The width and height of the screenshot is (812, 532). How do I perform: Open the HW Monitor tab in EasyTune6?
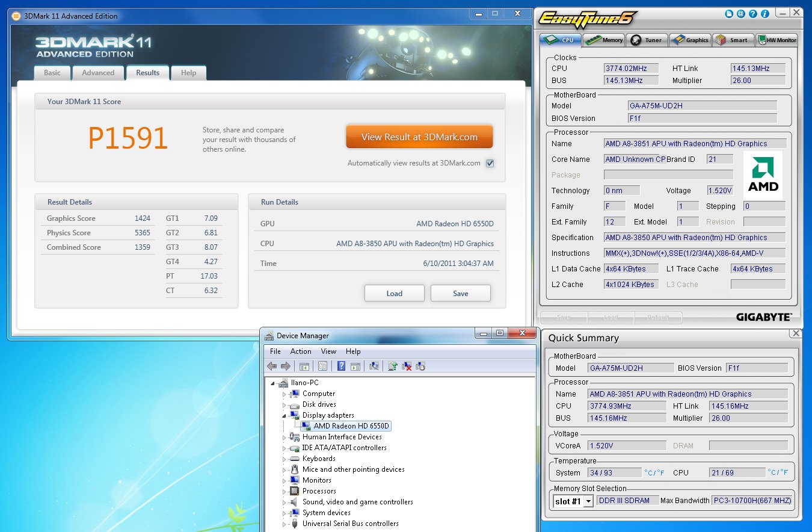[777, 40]
